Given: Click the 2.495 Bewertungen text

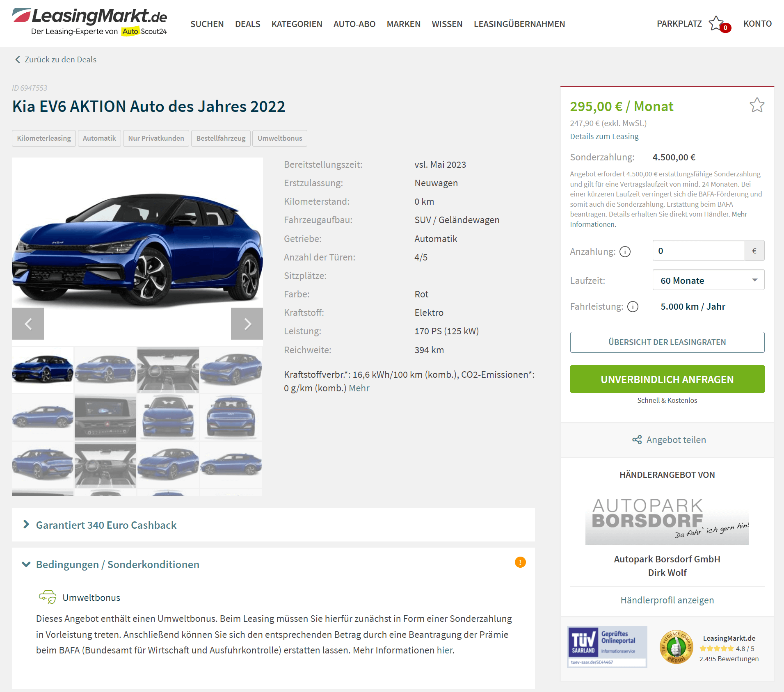Looking at the screenshot, I should point(729,659).
